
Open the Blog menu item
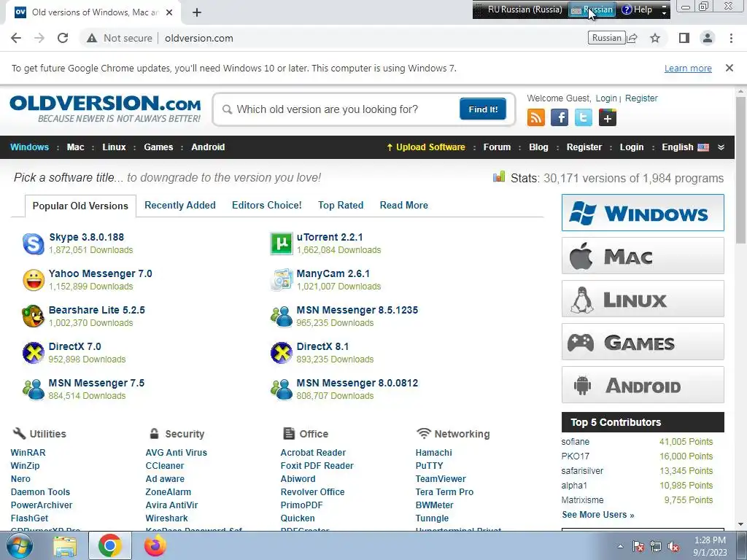click(x=538, y=147)
